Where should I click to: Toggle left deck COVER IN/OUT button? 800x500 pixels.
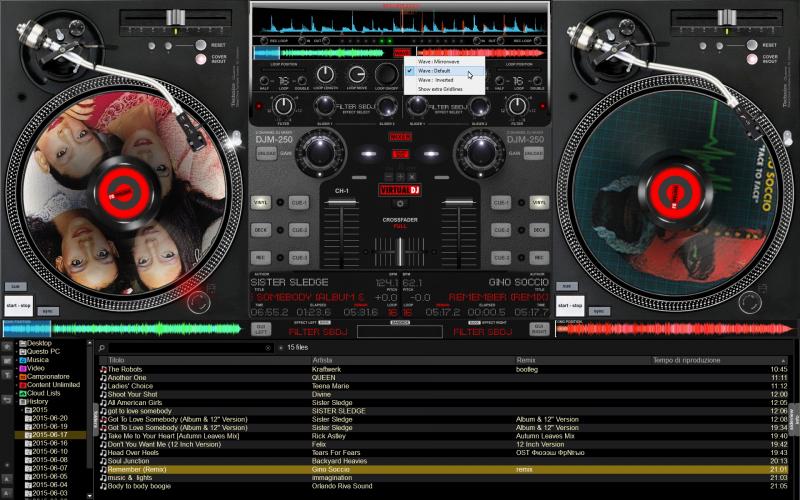point(201,59)
